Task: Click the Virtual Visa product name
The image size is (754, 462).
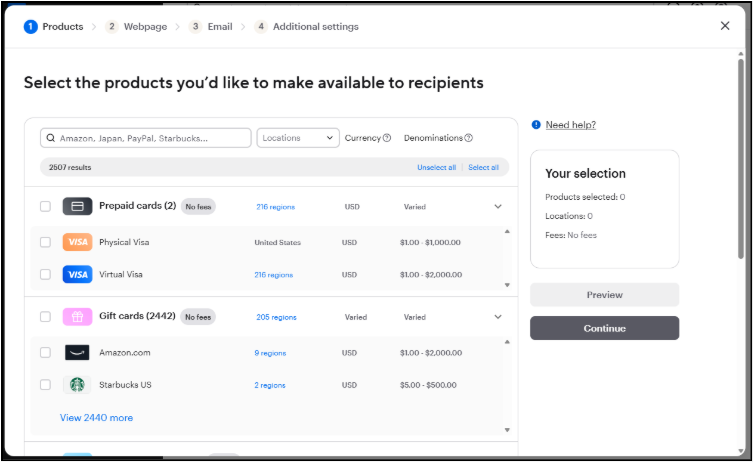Action: click(x=121, y=275)
